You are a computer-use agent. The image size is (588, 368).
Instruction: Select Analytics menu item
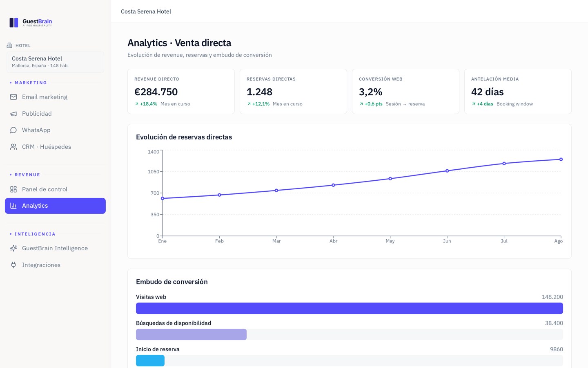[55, 206]
